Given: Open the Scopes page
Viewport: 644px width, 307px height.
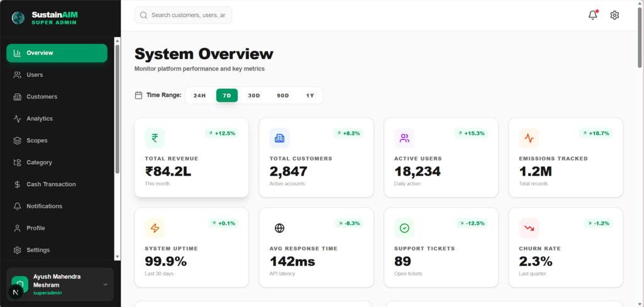Looking at the screenshot, I should (x=57, y=140).
